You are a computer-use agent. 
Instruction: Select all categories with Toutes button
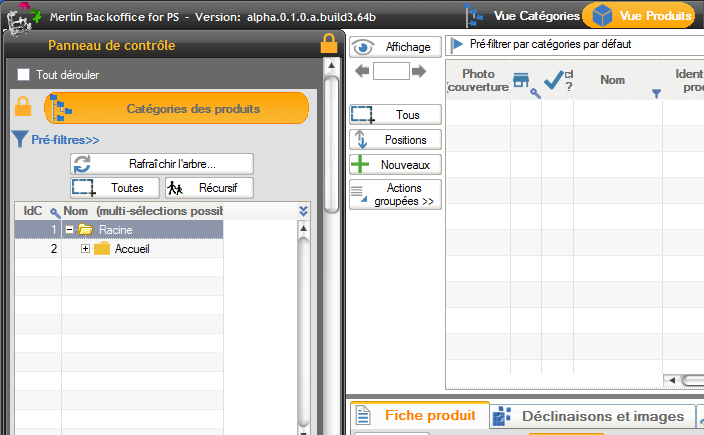(x=115, y=188)
